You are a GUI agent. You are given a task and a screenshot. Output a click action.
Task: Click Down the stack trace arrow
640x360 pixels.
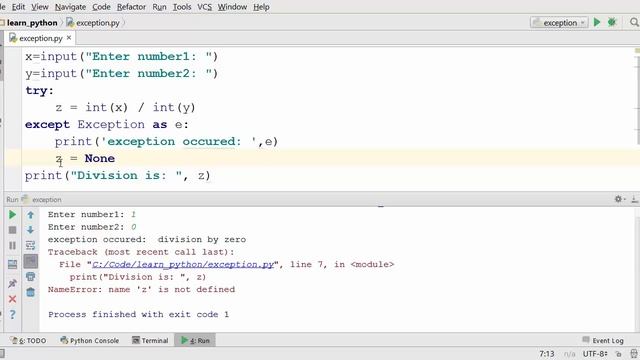(x=31, y=230)
